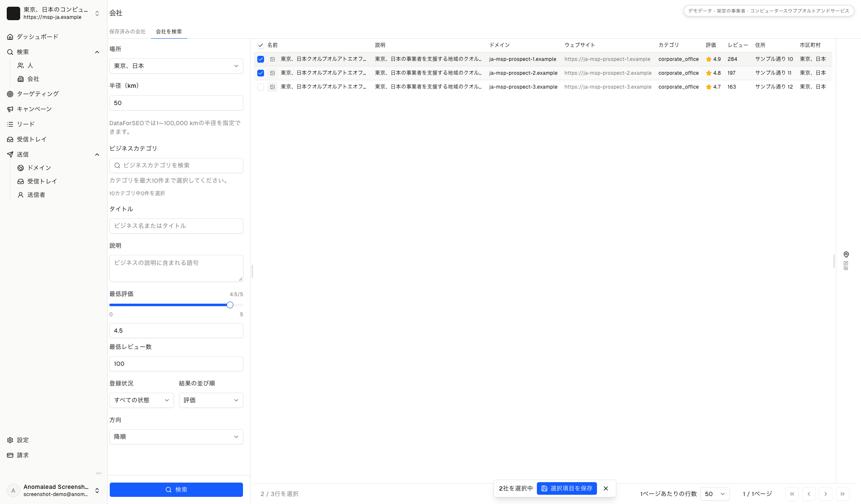Screen dimensions: 861x504
Task: Uncheck the ja-msp-prospect-1 row checkbox
Action: (x=261, y=59)
